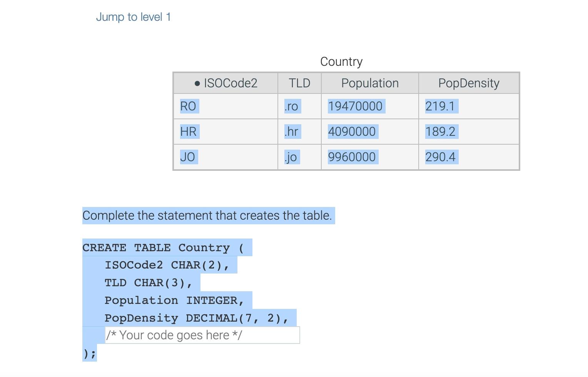This screenshot has height=377, width=588.
Task: Select the highlighted HR cell
Action: 189,132
